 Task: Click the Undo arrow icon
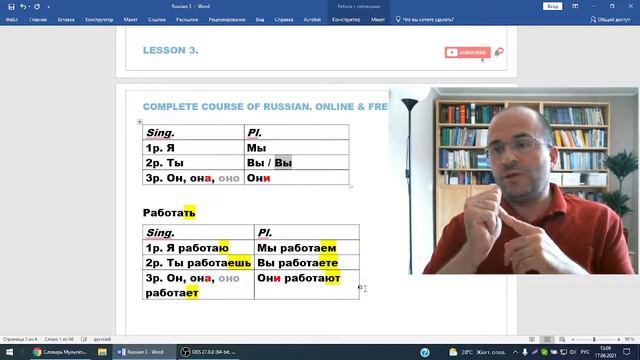coord(23,7)
